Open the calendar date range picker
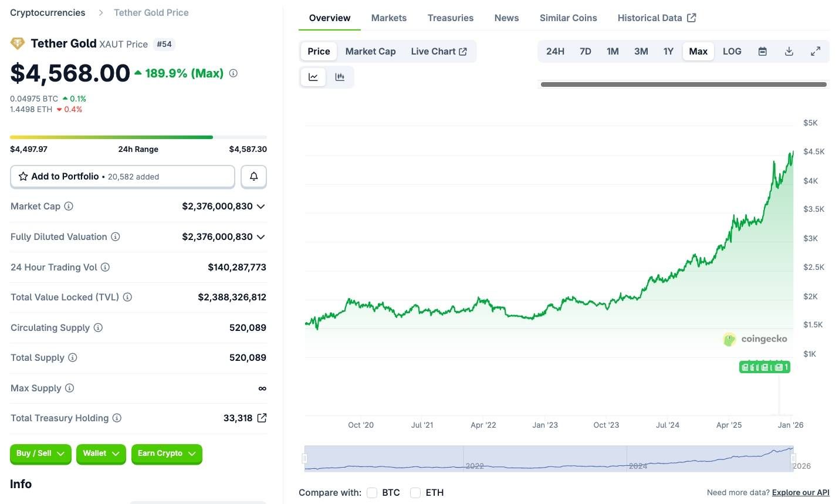Screen dimensions: 839x504 tap(762, 51)
